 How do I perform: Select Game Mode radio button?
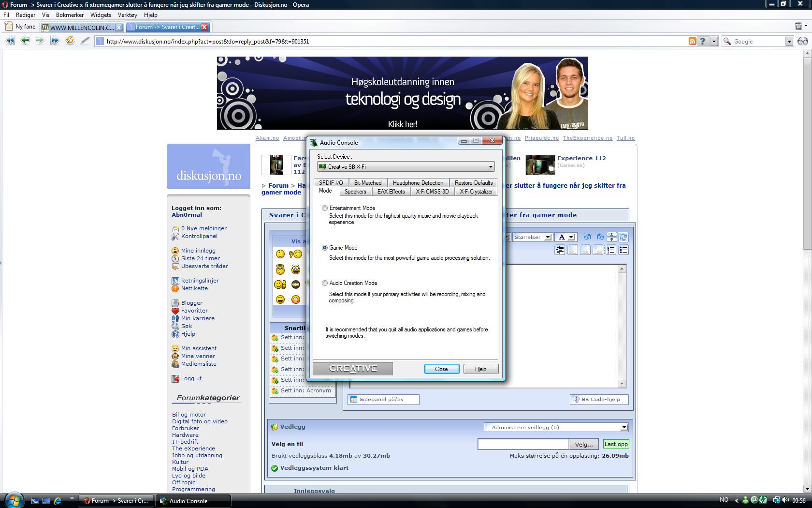[325, 248]
